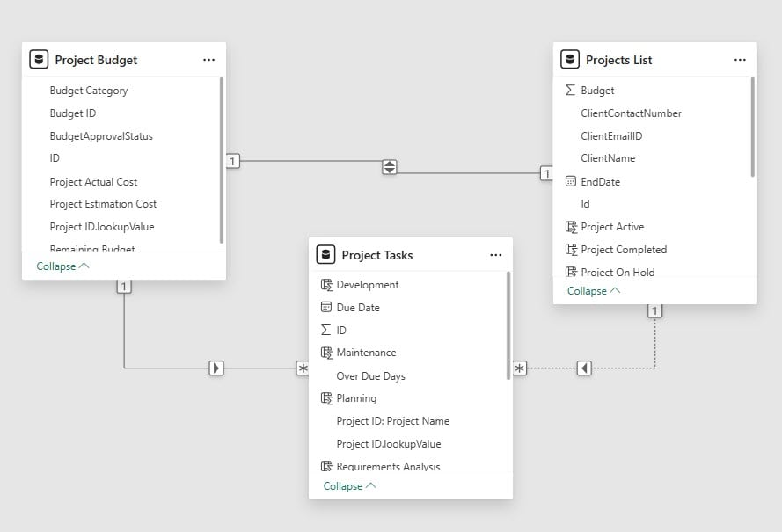Collapse the Project Tasks table
The width and height of the screenshot is (782, 532).
[349, 485]
